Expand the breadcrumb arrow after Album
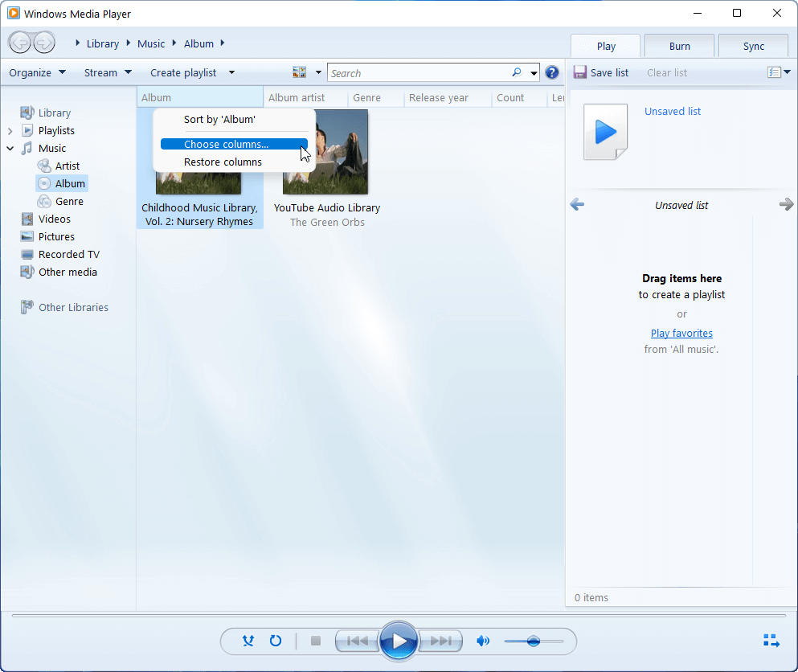Screen dimensions: 798x672 pyautogui.click(x=223, y=43)
